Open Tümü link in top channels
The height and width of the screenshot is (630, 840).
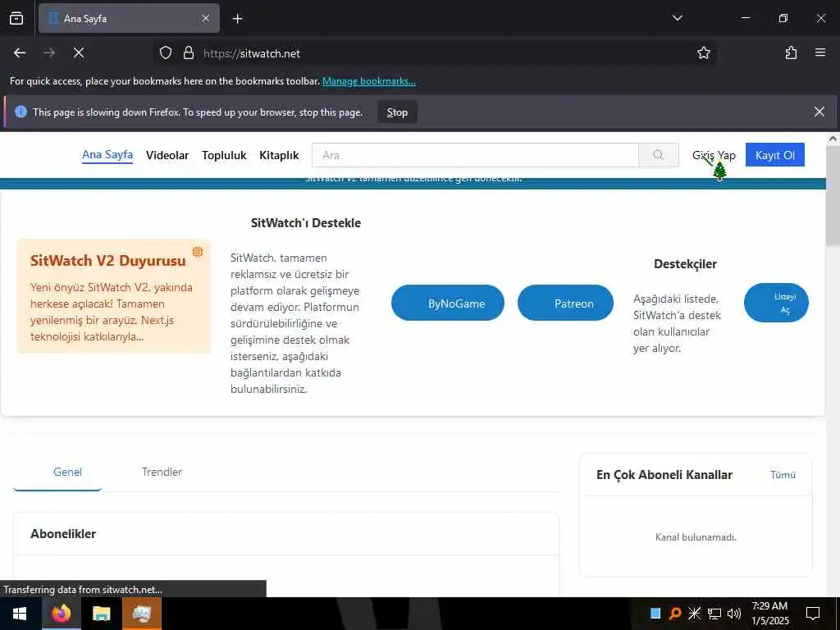(783, 475)
